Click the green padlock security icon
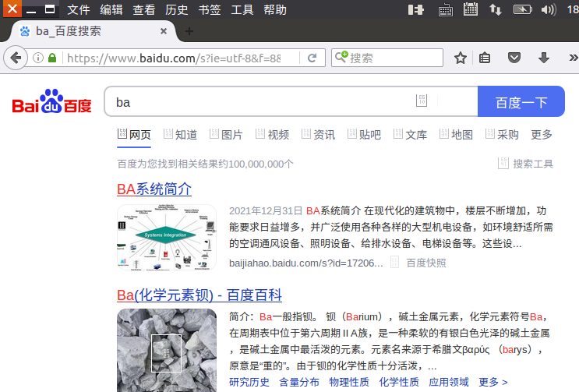This screenshot has height=392, width=579. click(52, 58)
